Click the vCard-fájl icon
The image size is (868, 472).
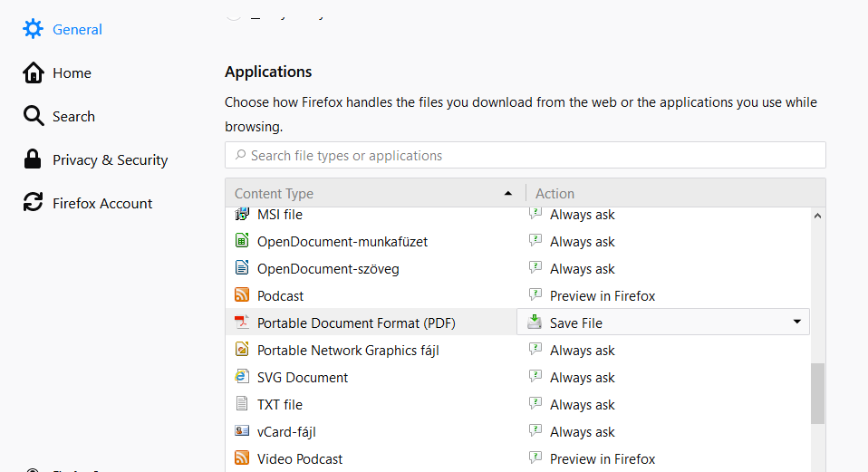[x=242, y=430]
